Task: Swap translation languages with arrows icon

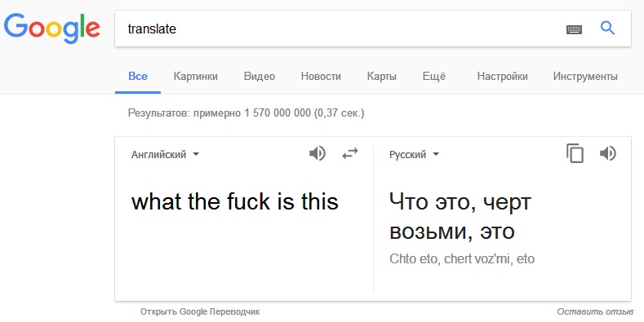Action: click(350, 154)
